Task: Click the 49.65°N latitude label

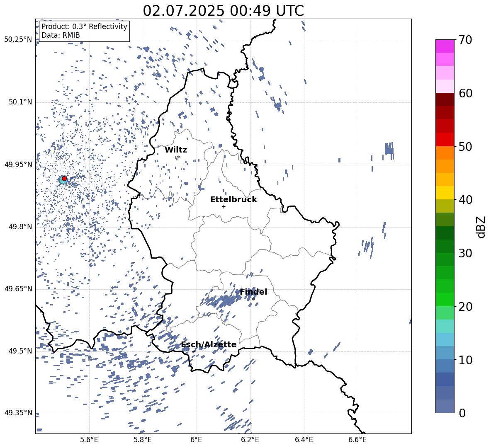Action: tap(18, 289)
